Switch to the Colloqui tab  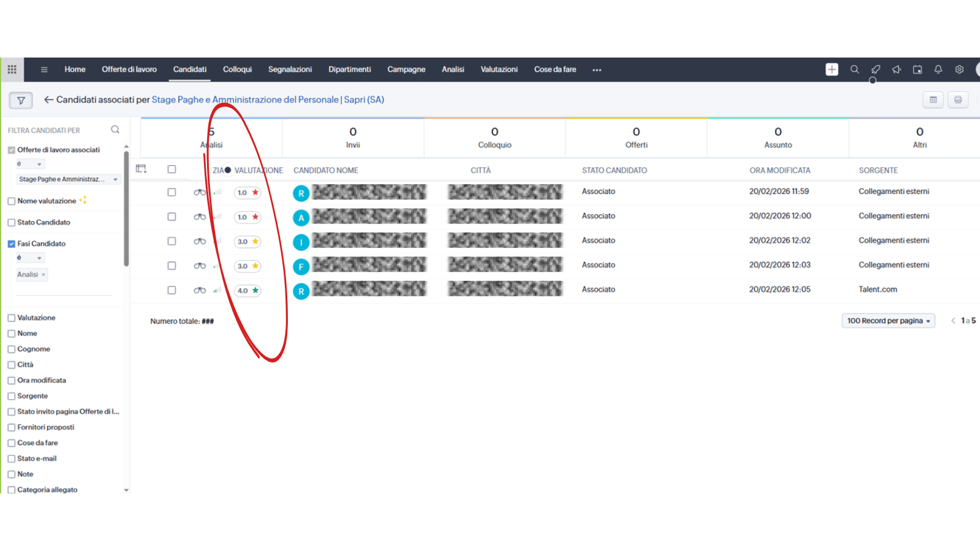[x=237, y=70]
